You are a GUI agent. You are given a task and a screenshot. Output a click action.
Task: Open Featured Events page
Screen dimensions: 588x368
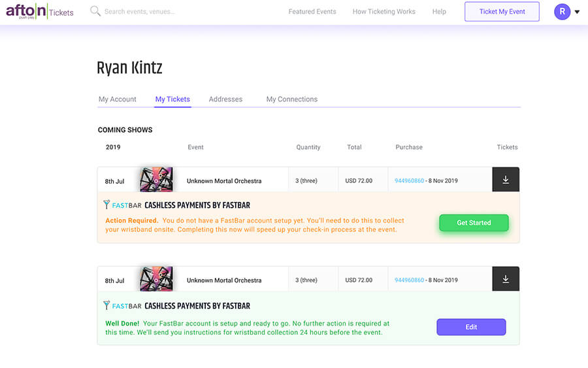point(312,12)
